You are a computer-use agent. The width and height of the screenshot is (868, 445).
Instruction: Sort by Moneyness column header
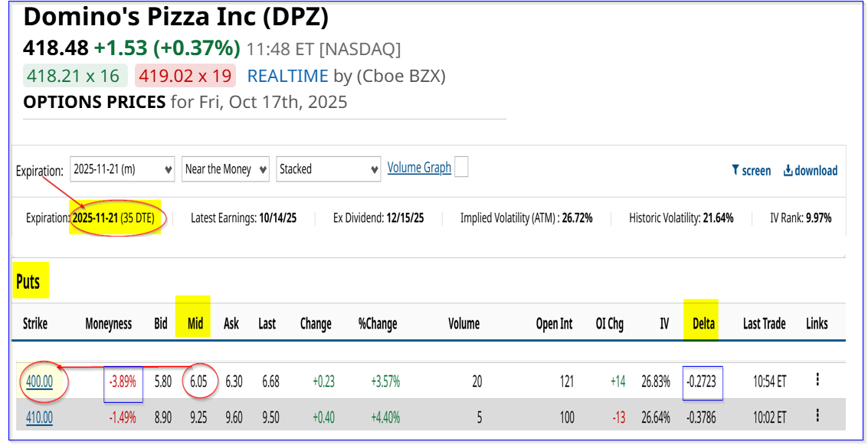[108, 324]
